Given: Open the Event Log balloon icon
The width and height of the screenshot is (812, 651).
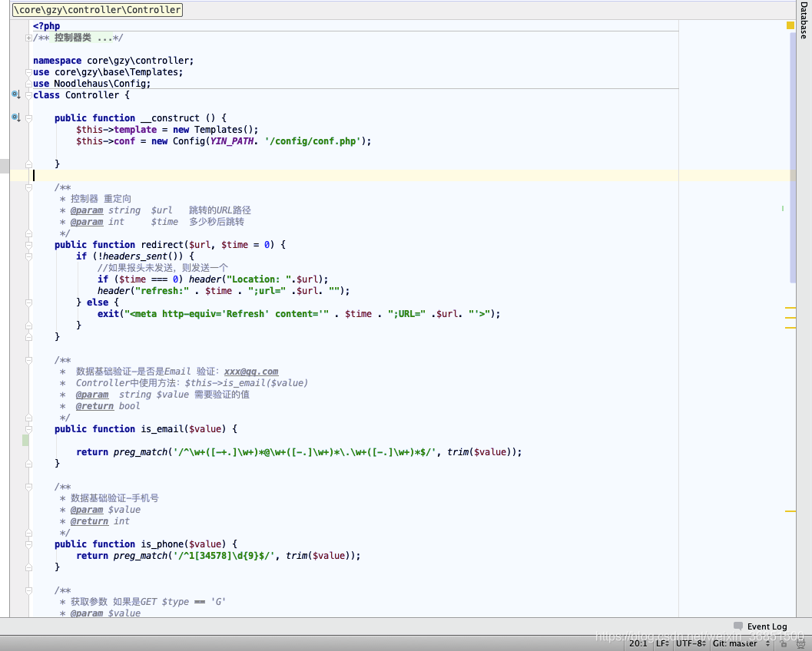Looking at the screenshot, I should point(738,626).
